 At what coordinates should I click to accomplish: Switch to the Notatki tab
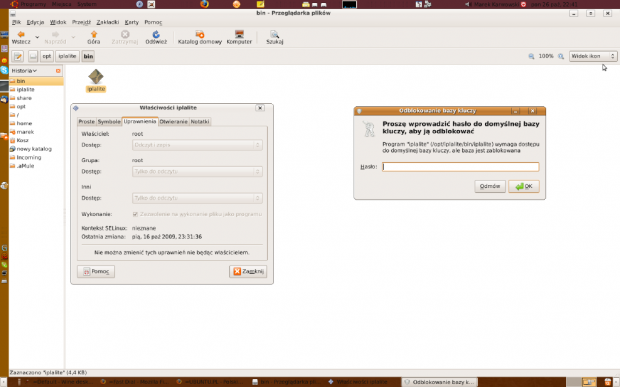(200, 122)
